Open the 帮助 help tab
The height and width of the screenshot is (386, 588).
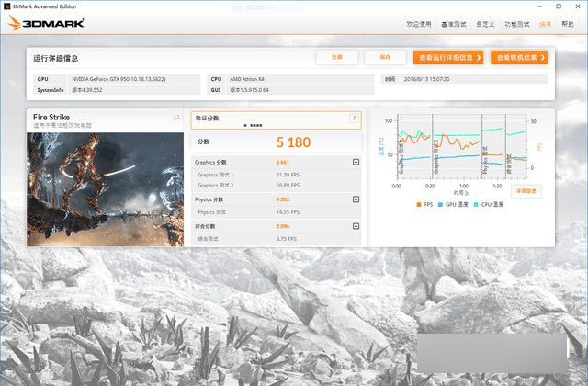[x=568, y=24]
